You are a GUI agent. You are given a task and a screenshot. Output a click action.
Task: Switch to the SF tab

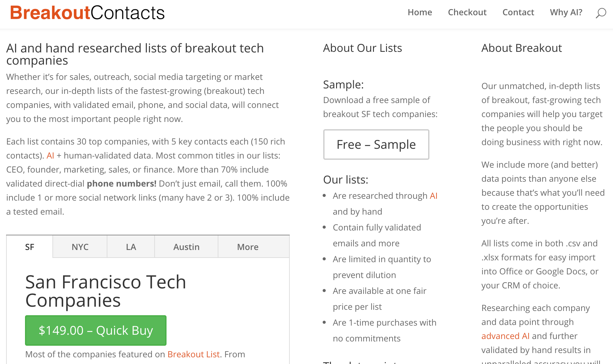pos(30,247)
